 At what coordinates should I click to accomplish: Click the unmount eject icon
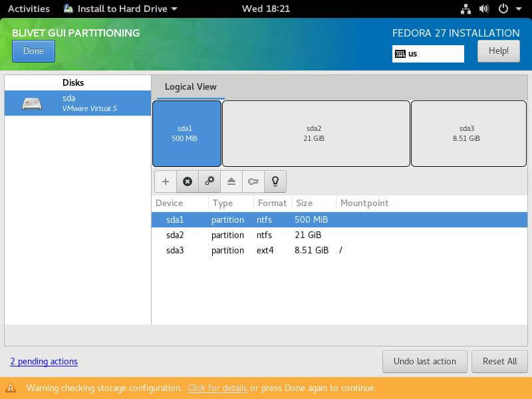pos(231,182)
